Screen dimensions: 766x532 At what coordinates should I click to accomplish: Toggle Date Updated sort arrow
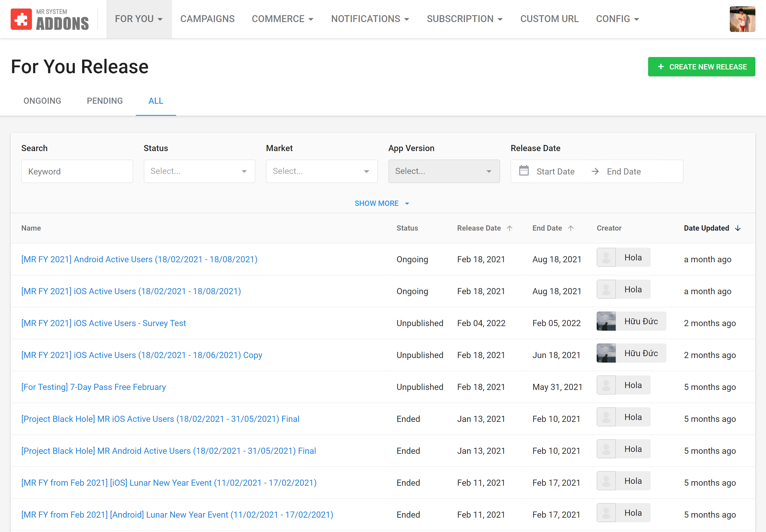738,228
